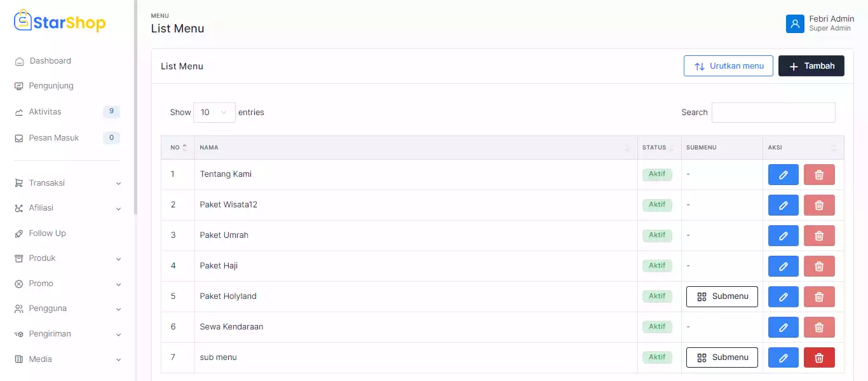This screenshot has width=868, height=381.
Task: Edit the Paket Holyland menu entry
Action: click(783, 297)
